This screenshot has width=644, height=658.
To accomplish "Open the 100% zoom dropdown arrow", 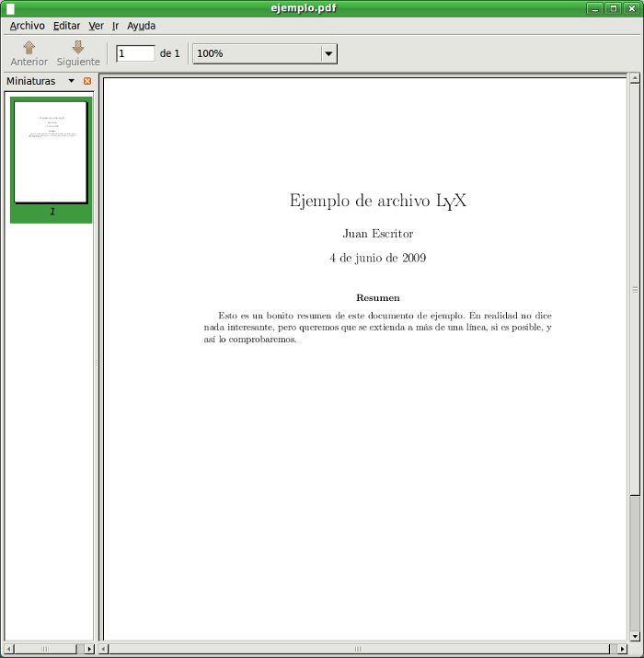I will [329, 53].
